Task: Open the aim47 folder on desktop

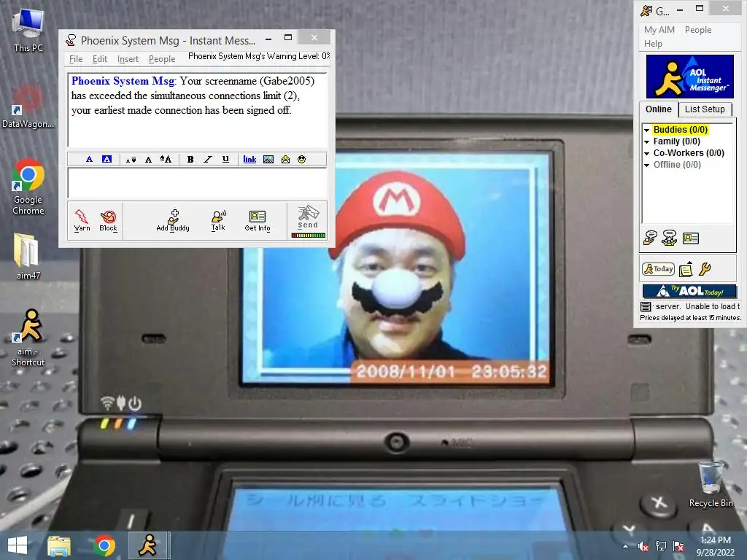Action: (28, 256)
